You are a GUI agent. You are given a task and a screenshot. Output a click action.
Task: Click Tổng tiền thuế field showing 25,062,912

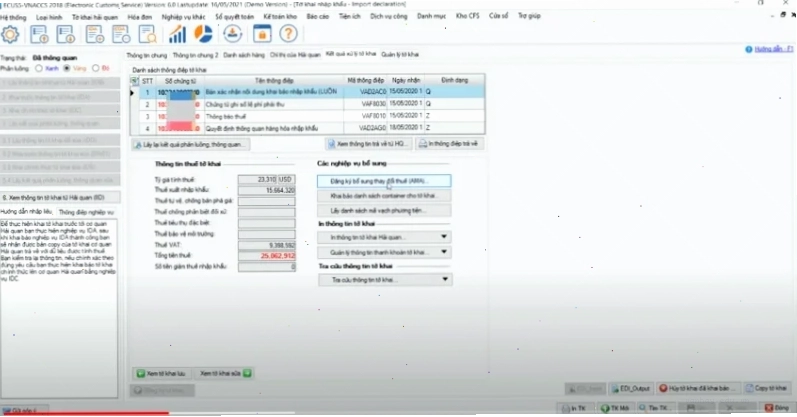[266, 256]
